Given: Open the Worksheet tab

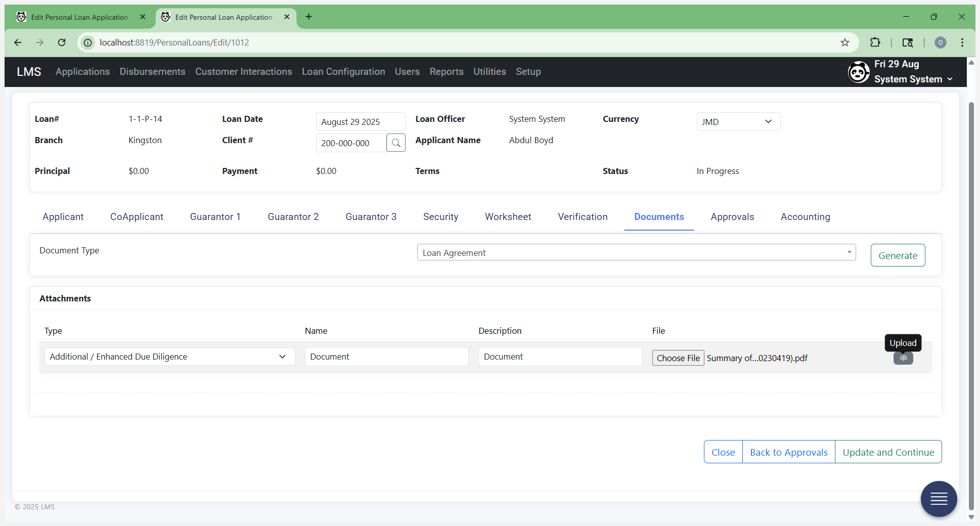Looking at the screenshot, I should click(508, 217).
